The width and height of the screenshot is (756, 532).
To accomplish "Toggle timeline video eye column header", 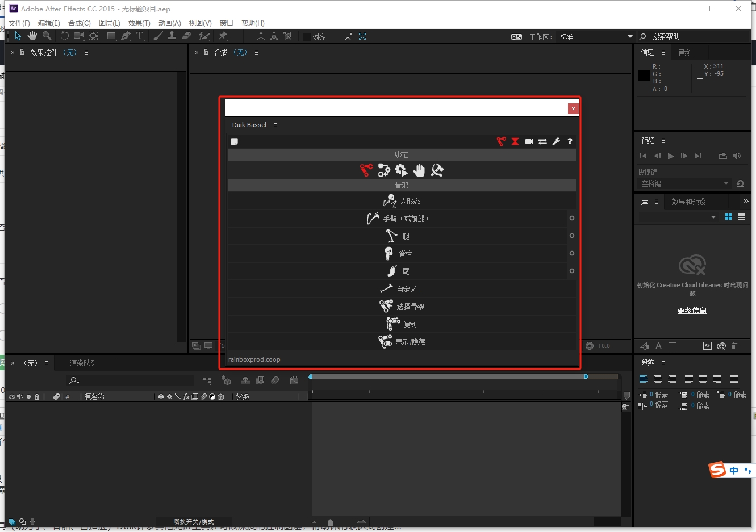I will point(11,397).
